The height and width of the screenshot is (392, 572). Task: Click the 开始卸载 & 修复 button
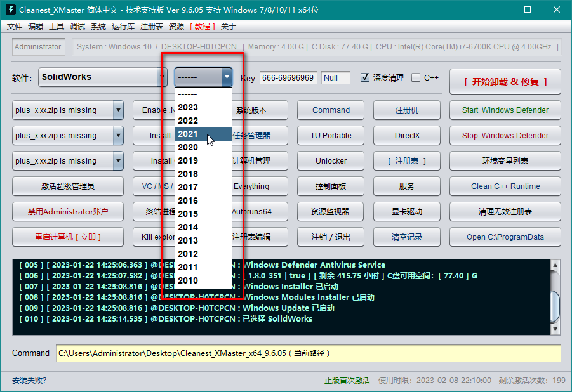[505, 82]
